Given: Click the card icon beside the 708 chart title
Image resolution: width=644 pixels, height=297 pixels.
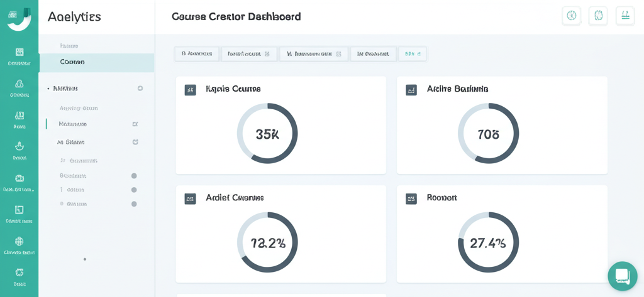Looking at the screenshot, I should (411, 90).
